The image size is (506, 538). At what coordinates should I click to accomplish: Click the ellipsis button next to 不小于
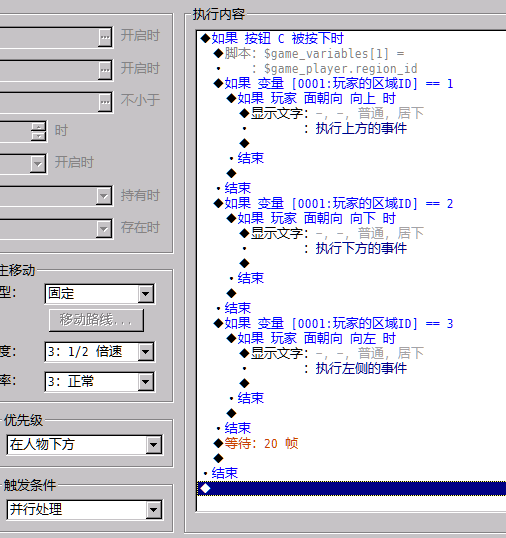105,102
